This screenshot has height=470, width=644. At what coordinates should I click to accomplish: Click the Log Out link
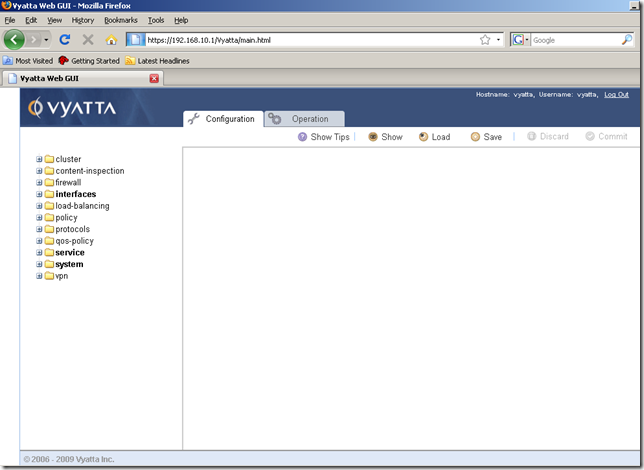616,95
